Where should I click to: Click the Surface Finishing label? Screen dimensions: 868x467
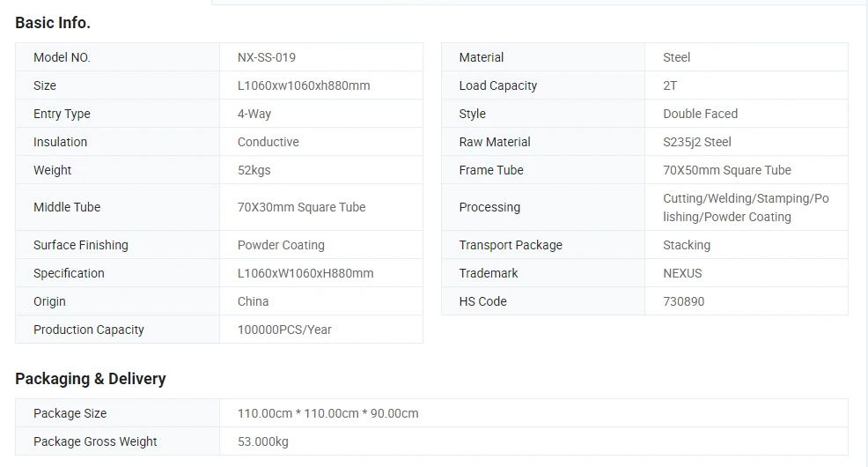(81, 246)
